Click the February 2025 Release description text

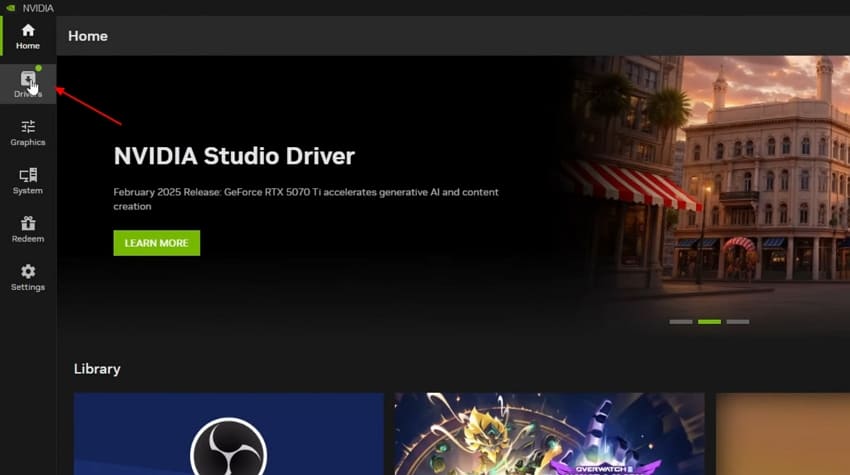306,199
